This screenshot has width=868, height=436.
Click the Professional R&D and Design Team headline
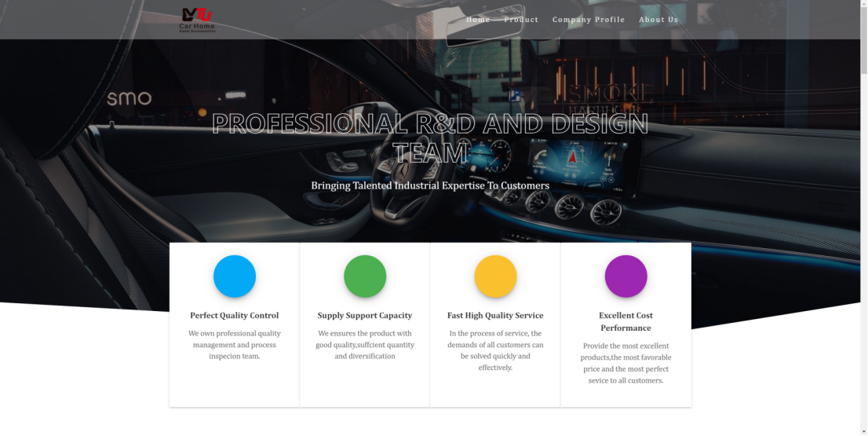[430, 138]
